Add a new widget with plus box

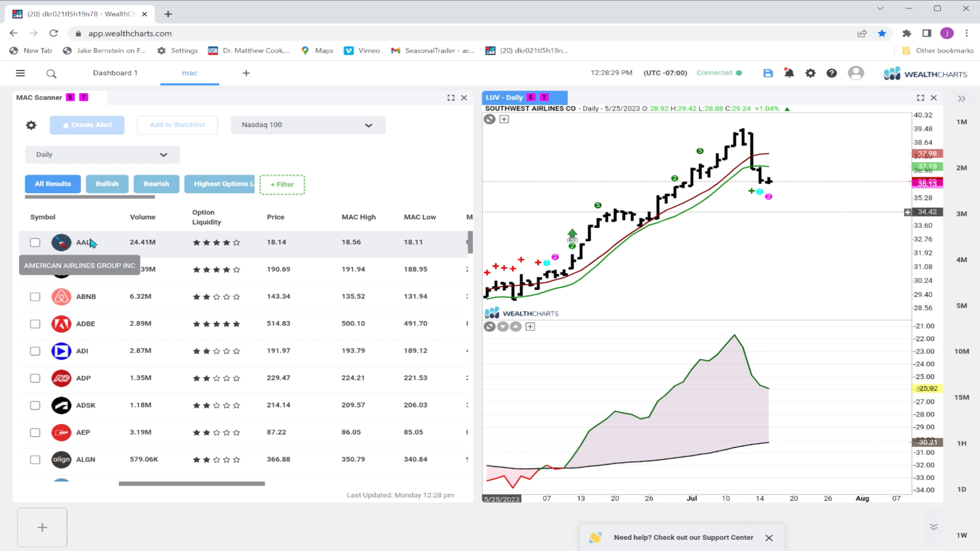42,528
